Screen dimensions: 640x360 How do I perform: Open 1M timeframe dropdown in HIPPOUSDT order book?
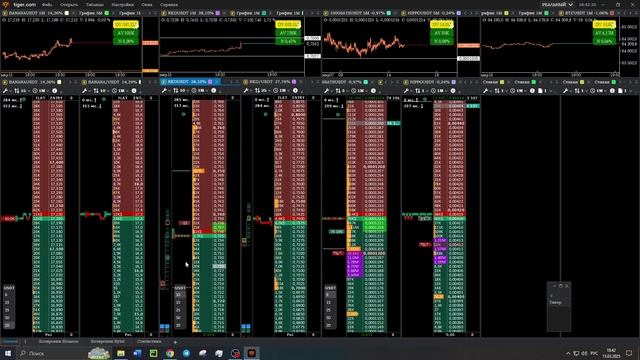(x=439, y=91)
